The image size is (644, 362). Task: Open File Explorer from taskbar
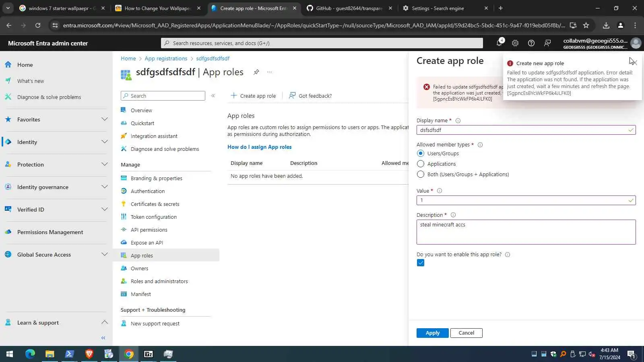tap(50, 354)
